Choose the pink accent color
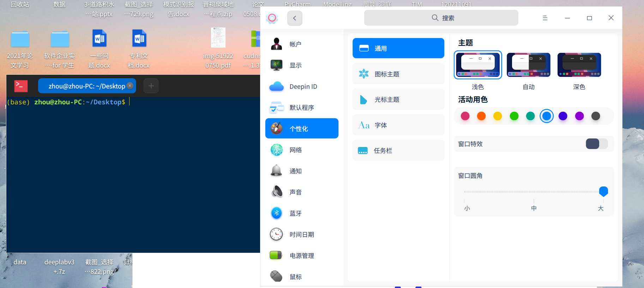Viewport: 644px width, 288px height. 465,116
